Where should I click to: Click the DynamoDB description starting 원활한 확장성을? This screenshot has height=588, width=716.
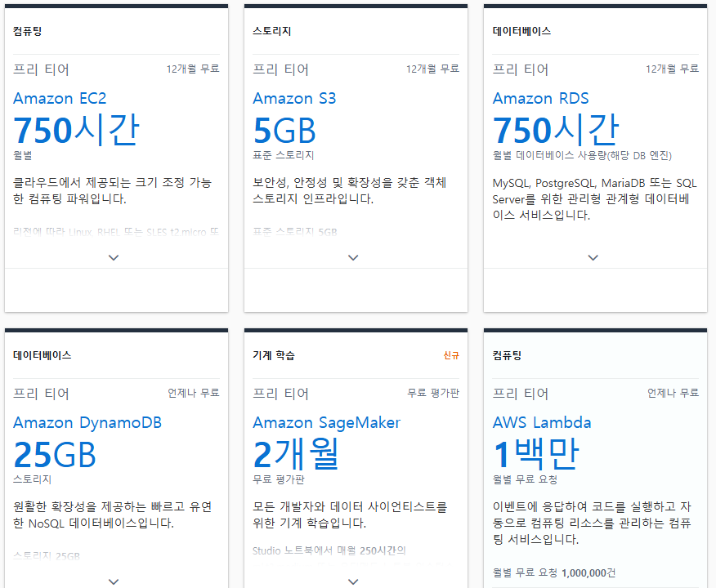pyautogui.click(x=112, y=515)
